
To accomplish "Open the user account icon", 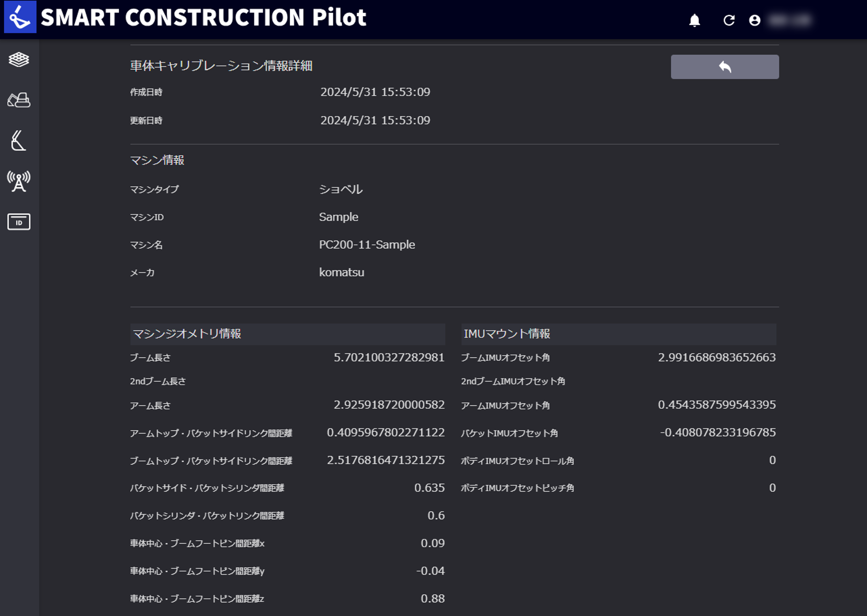I will tap(755, 20).
